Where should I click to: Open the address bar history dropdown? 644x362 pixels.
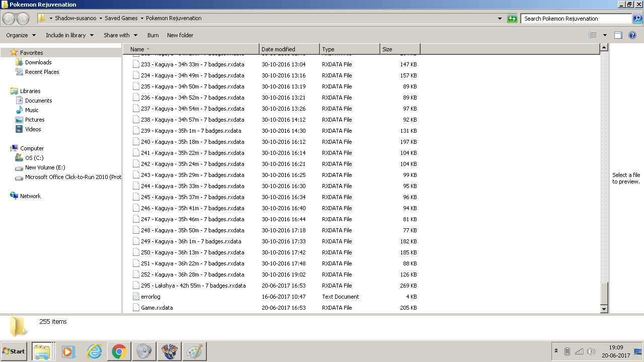tap(500, 19)
